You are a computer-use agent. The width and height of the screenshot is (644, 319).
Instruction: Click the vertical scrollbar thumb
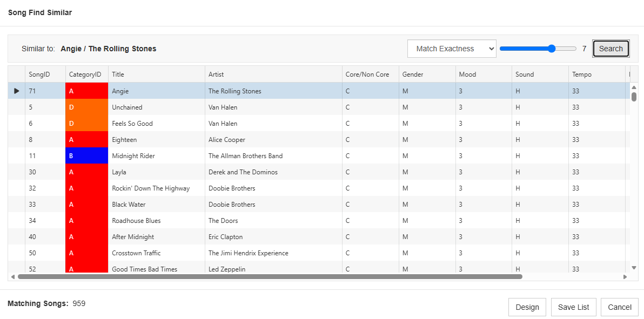(x=634, y=97)
